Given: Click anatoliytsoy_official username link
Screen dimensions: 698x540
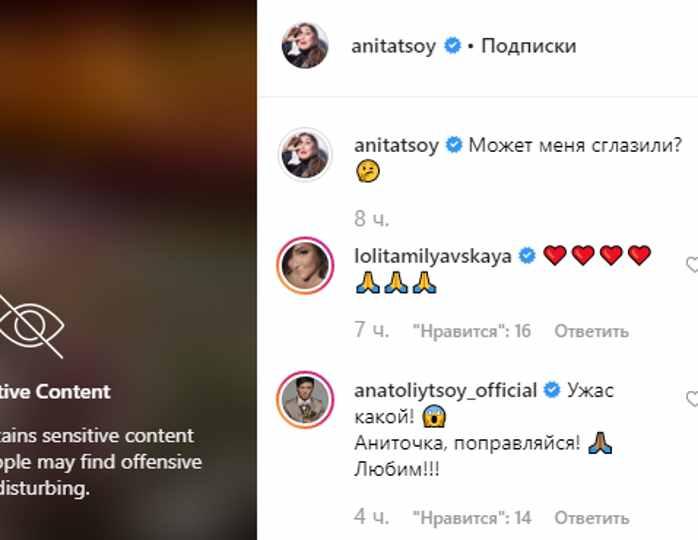Looking at the screenshot, I should pyautogui.click(x=445, y=390).
